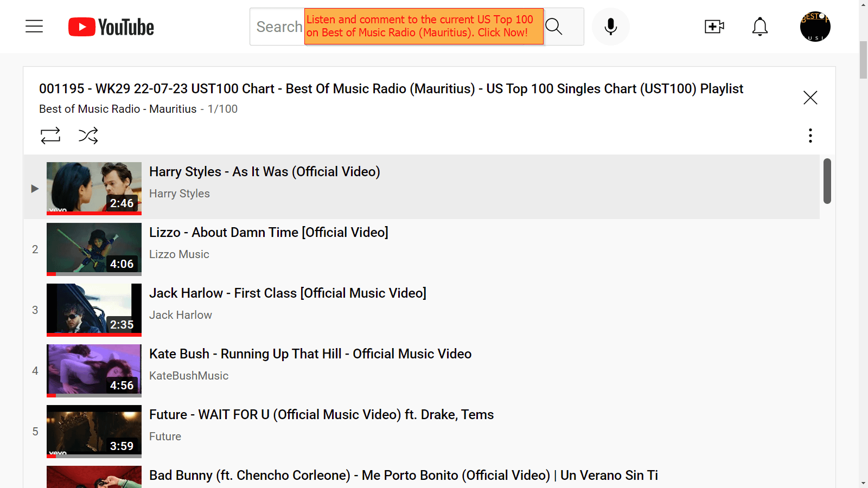Open the Create video upload icon
This screenshot has height=488, width=868.
click(714, 26)
